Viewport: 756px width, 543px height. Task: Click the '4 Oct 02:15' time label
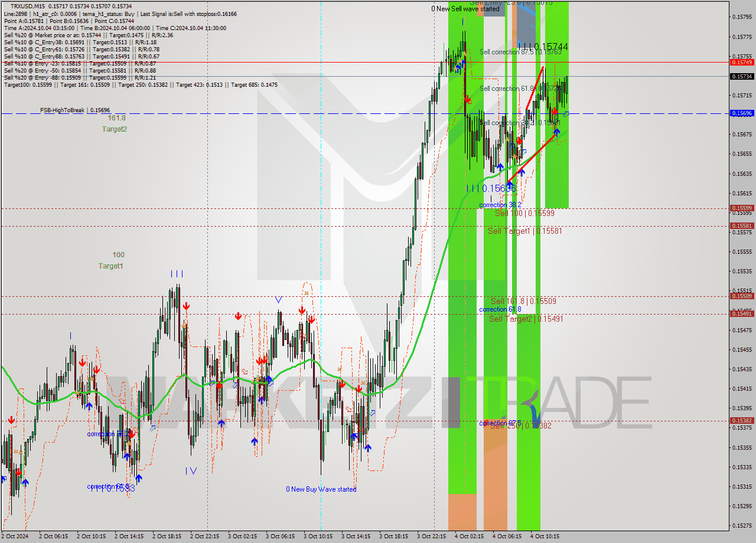pyautogui.click(x=469, y=537)
